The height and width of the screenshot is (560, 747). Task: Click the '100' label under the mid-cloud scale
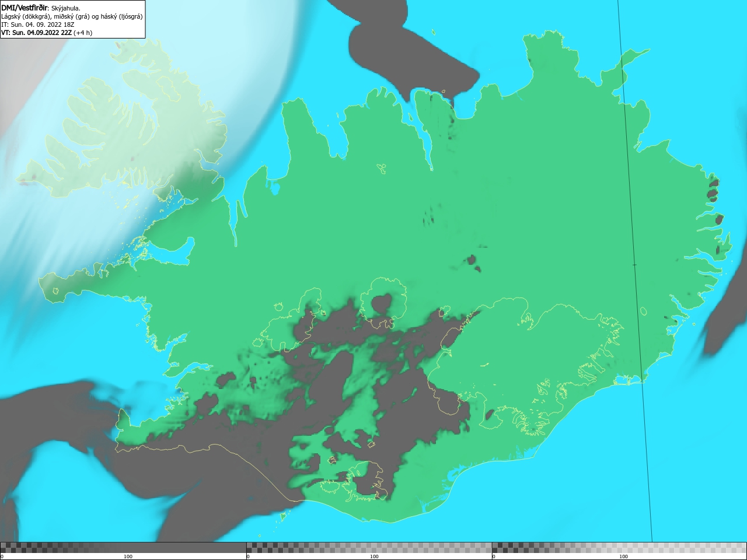click(374, 556)
